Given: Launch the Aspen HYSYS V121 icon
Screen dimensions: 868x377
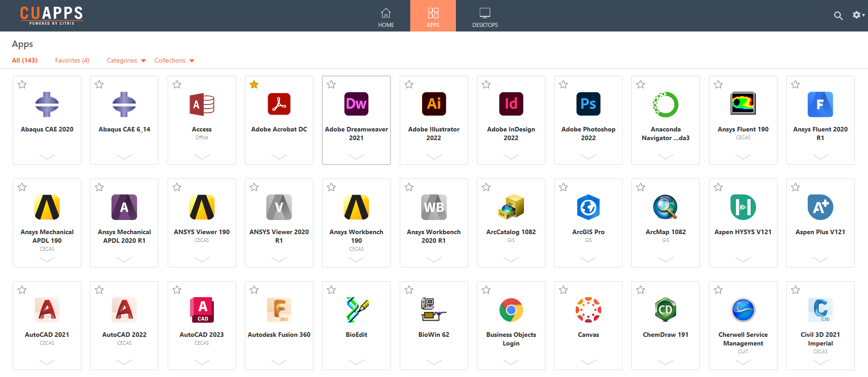Looking at the screenshot, I should (743, 207).
